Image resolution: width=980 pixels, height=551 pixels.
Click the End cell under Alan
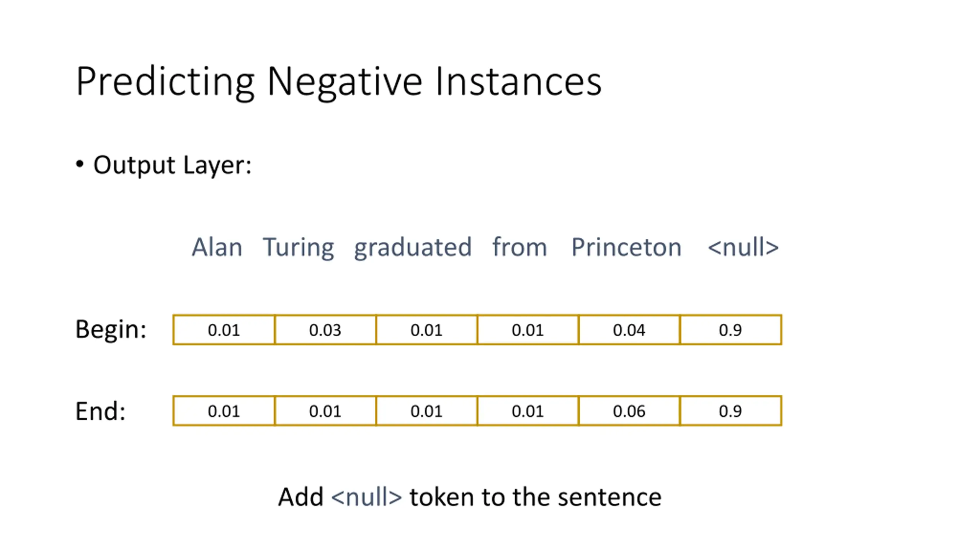224,411
